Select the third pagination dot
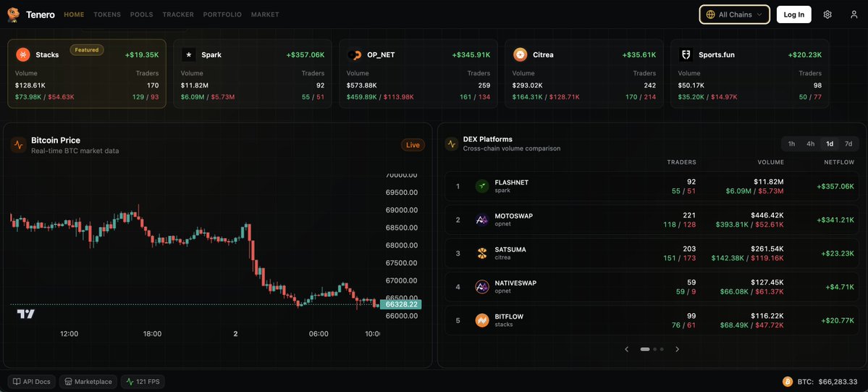 [x=662, y=349]
